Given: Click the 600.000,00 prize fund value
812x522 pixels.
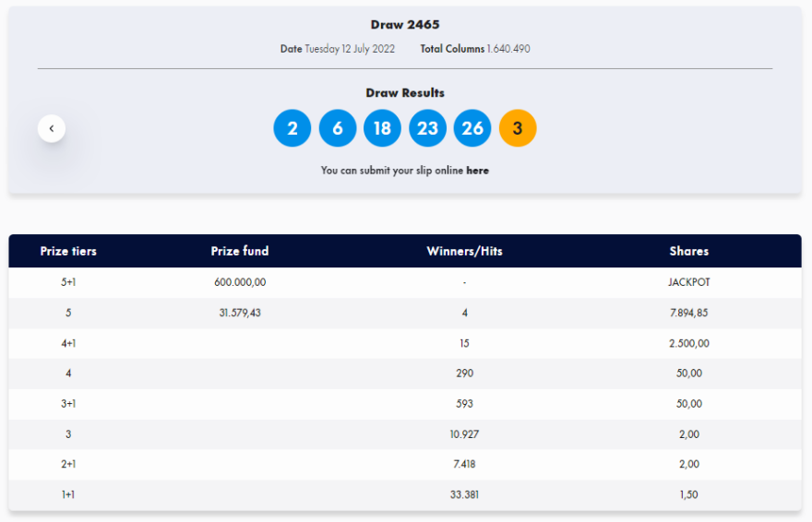Looking at the screenshot, I should [x=240, y=282].
